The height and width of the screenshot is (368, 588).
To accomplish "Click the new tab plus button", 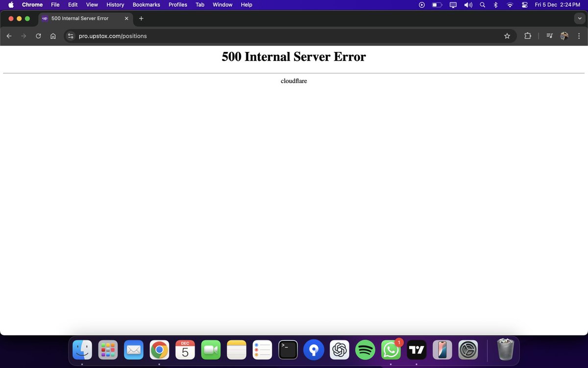I will click(141, 18).
